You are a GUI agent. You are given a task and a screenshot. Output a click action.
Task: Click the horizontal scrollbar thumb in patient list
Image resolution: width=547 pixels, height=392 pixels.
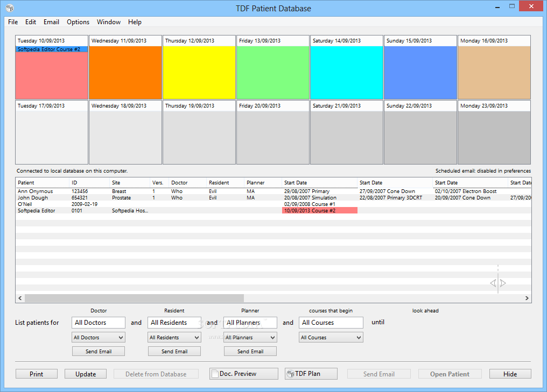134,298
